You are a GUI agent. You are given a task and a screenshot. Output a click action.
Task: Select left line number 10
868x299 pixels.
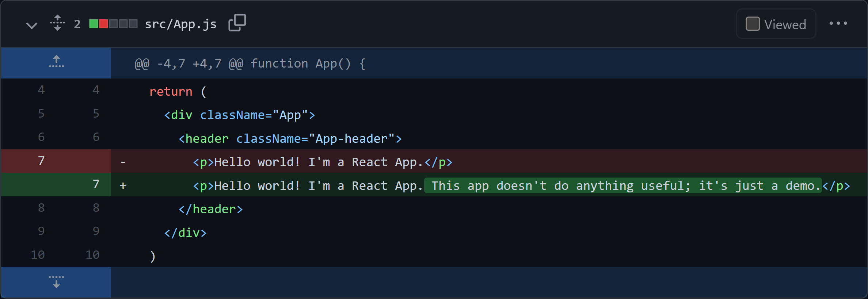[x=38, y=254]
